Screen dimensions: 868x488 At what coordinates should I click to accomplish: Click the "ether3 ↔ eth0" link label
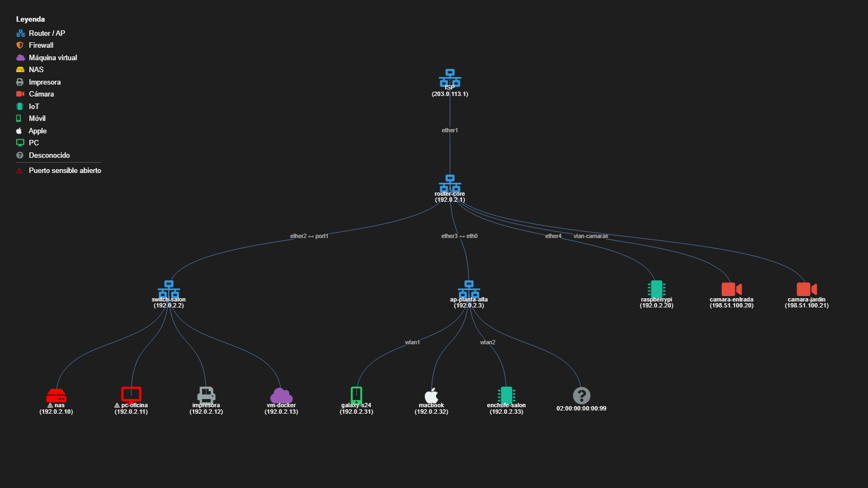click(x=459, y=236)
